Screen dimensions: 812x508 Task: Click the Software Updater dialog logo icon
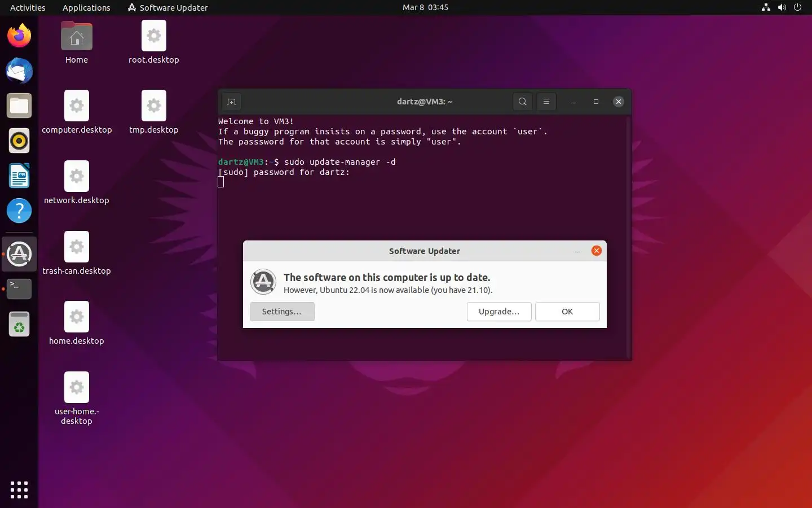tap(263, 282)
